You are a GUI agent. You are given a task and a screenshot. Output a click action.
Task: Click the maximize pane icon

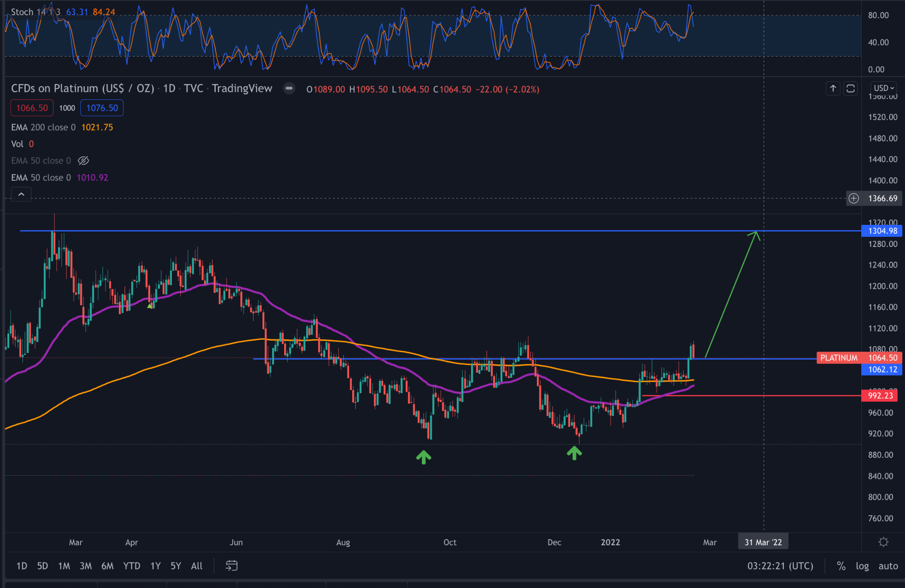[x=850, y=88]
